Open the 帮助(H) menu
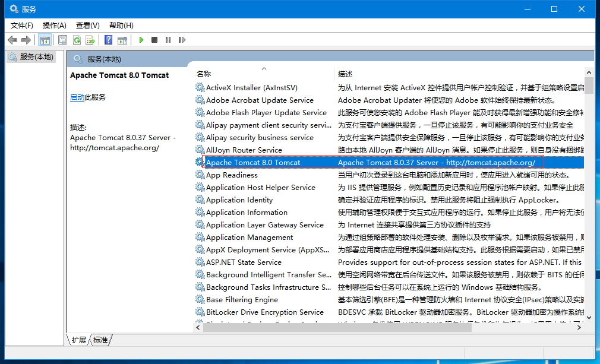 coord(121,25)
